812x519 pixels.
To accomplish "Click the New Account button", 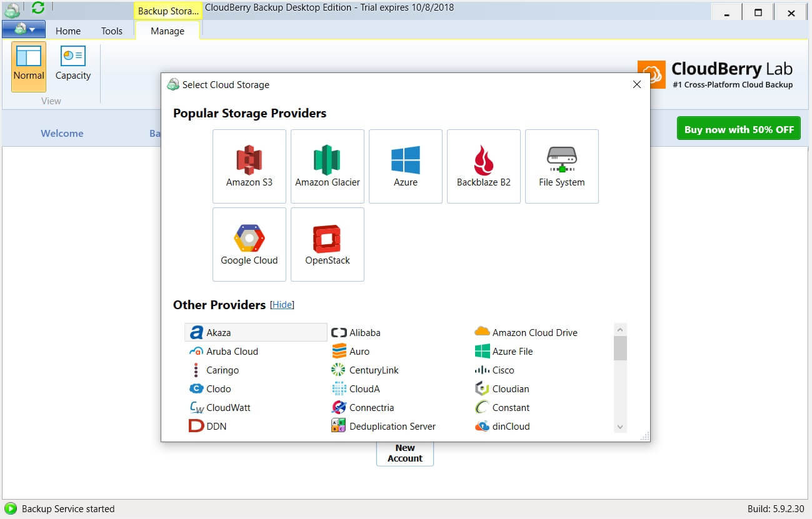I will pos(405,453).
